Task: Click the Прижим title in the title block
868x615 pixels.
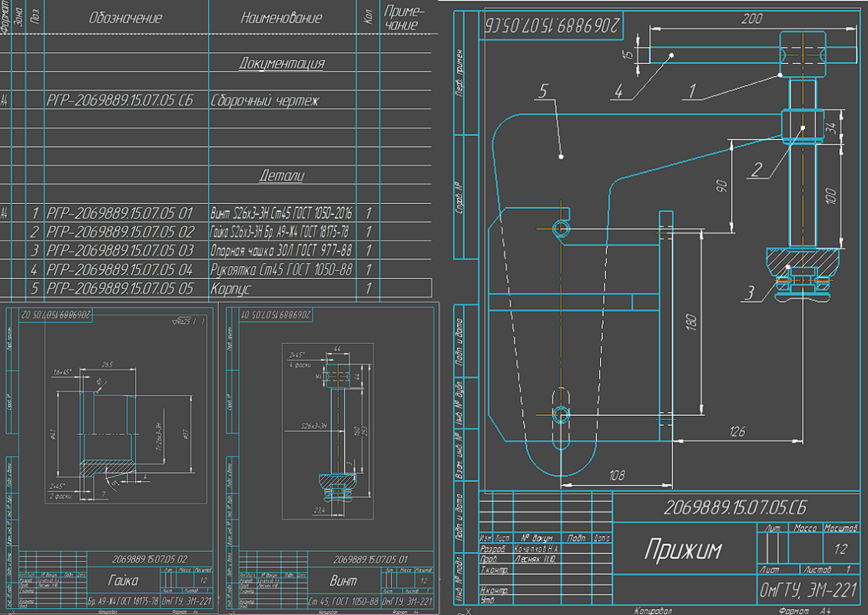Action: click(674, 549)
